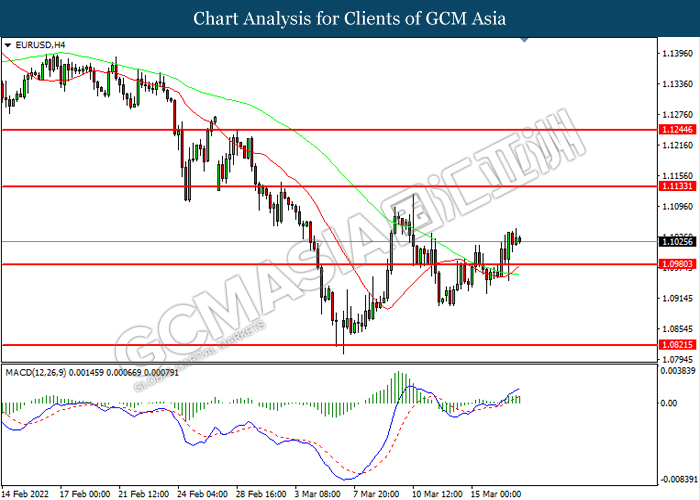The width and height of the screenshot is (700, 500).
Task: Click the 17 Feb 00:00 time label
Action: tap(85, 494)
